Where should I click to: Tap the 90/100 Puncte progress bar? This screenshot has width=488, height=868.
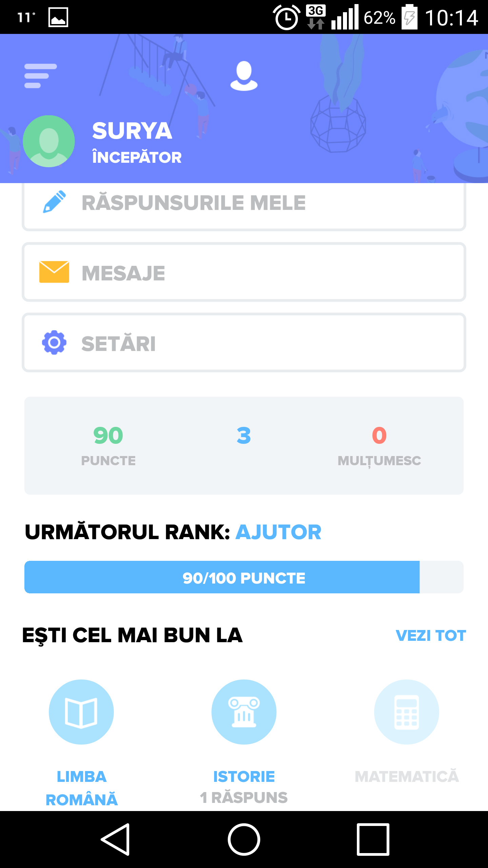click(x=244, y=577)
